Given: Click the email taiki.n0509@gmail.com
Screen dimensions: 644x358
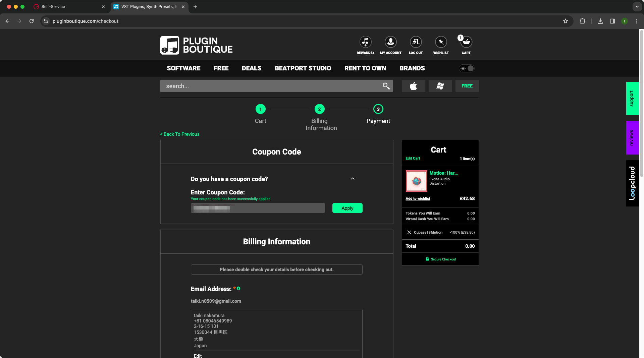Looking at the screenshot, I should click(x=216, y=301).
